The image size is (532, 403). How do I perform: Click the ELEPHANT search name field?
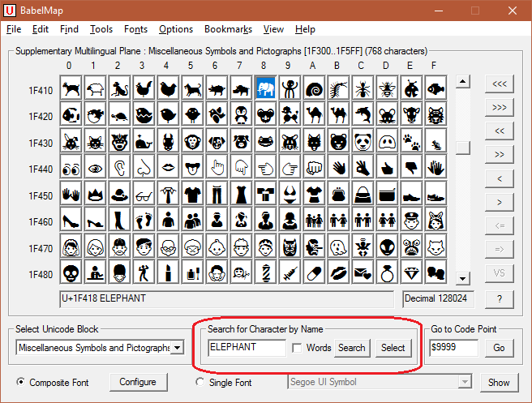point(247,347)
